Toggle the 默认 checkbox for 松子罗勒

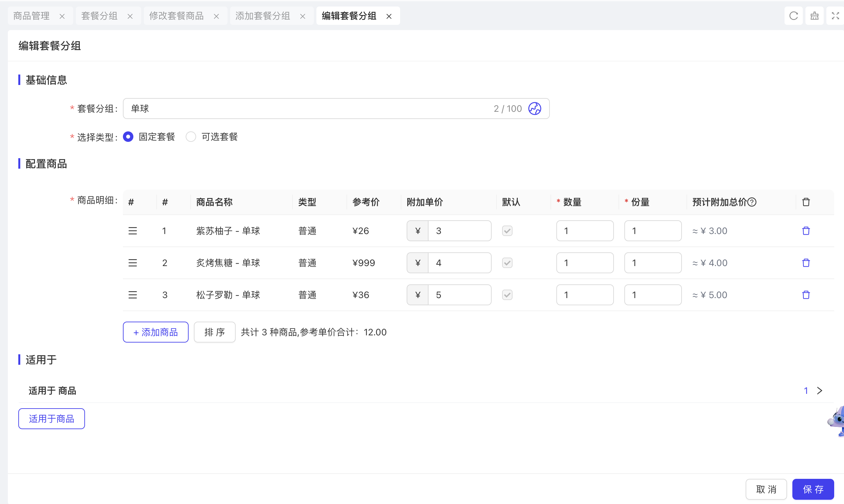coord(507,295)
